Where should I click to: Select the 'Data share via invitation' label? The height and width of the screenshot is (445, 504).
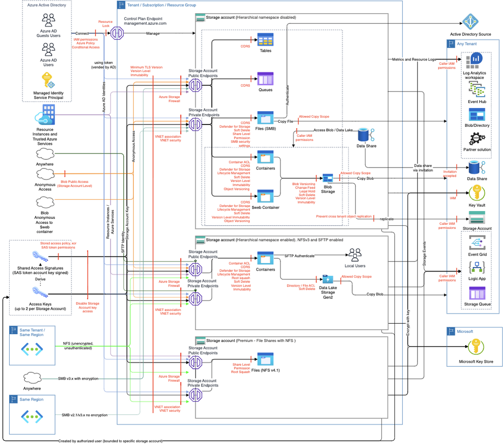click(x=423, y=168)
